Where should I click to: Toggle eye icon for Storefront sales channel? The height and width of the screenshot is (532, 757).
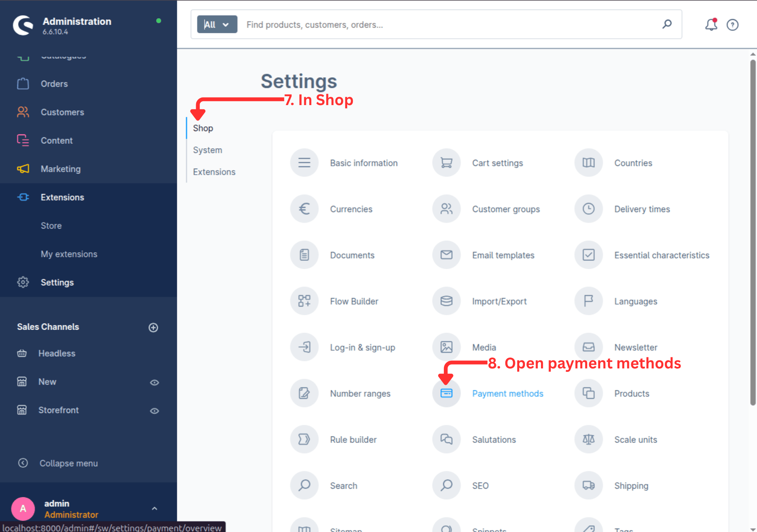(154, 411)
